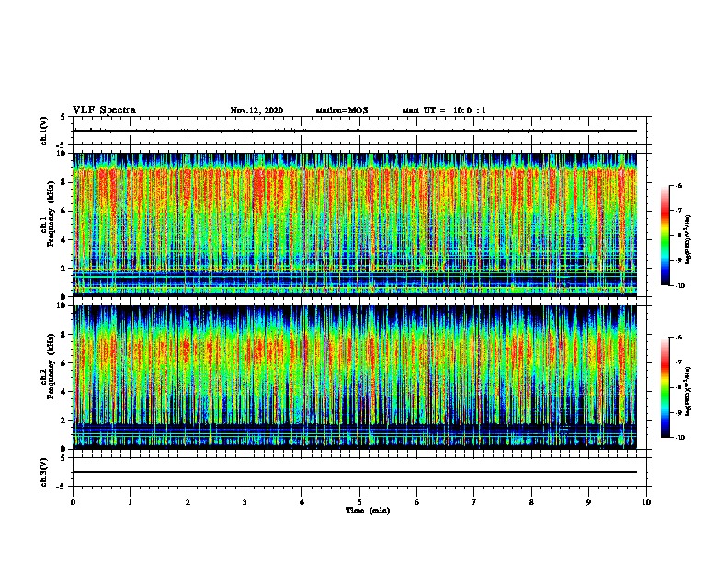The height and width of the screenshot is (563, 728).
Task: Click the "7" tick on the time axis
Action: click(x=474, y=502)
